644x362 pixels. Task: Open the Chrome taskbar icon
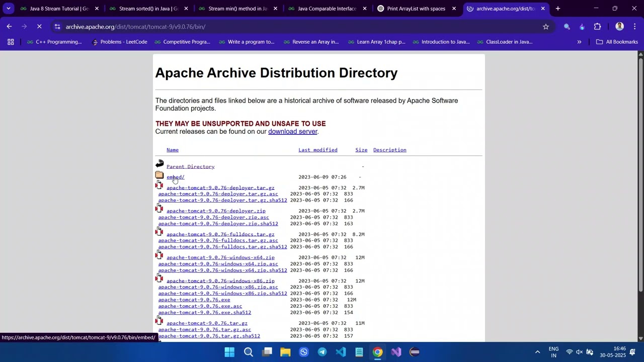point(377,352)
